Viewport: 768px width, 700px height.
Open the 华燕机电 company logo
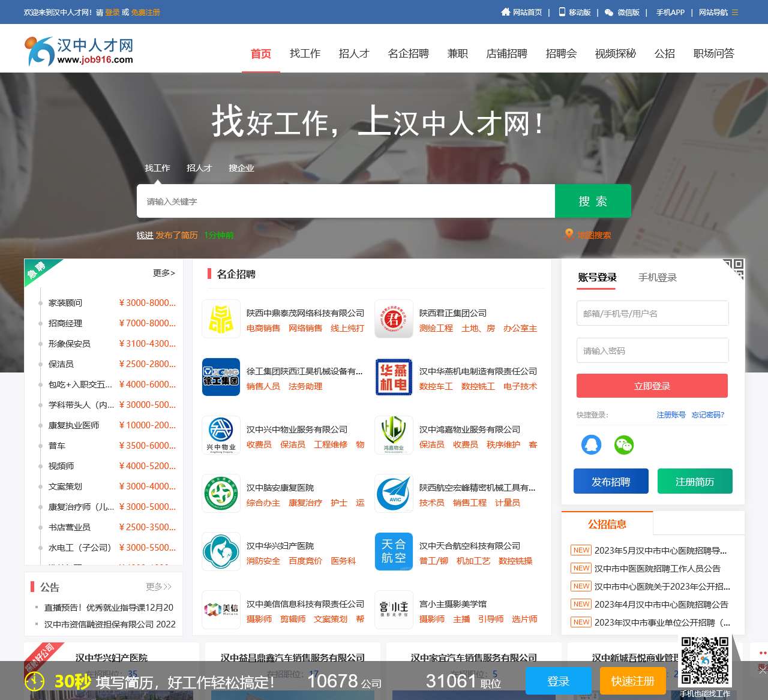tap(394, 377)
